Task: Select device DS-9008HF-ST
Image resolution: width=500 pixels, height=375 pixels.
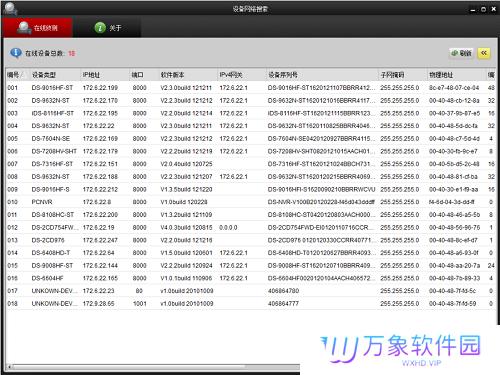Action: [x=52, y=265]
